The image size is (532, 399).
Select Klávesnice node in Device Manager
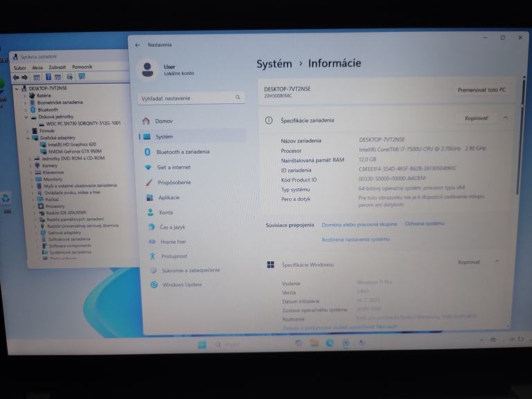click(x=53, y=172)
